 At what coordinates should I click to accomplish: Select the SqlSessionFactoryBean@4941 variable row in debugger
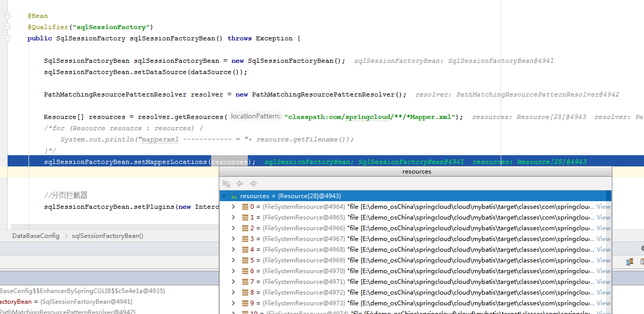66,302
